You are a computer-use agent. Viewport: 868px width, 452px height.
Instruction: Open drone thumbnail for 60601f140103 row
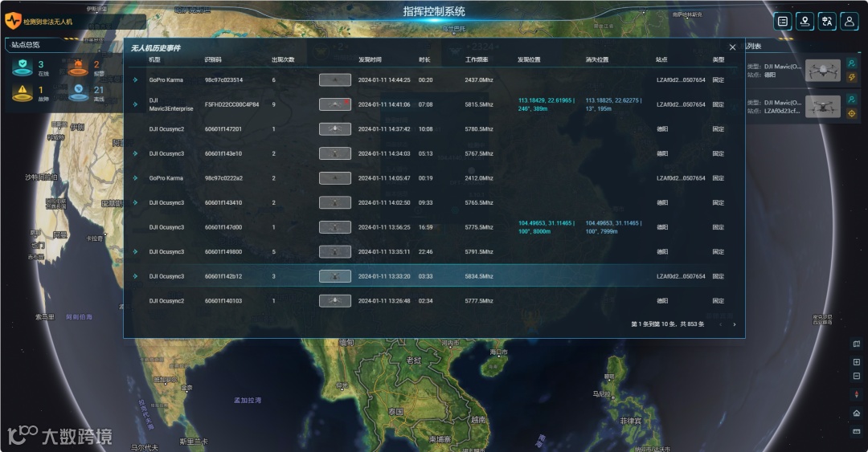pos(335,301)
